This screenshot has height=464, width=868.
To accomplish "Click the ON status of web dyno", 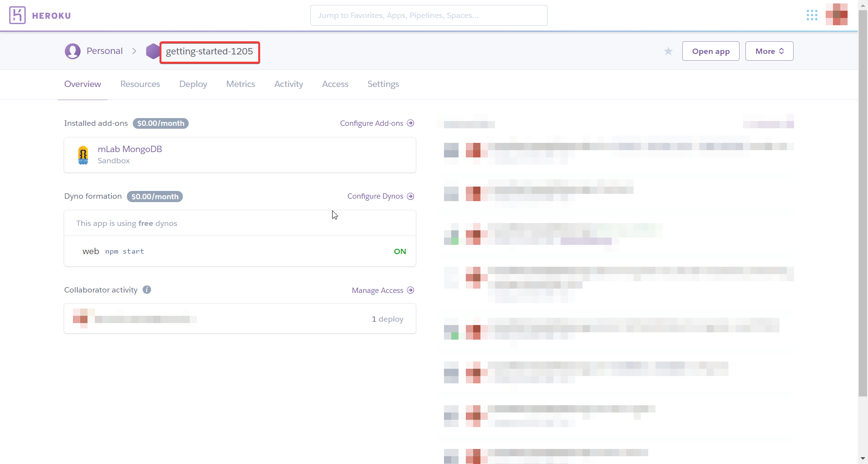I will [x=400, y=251].
